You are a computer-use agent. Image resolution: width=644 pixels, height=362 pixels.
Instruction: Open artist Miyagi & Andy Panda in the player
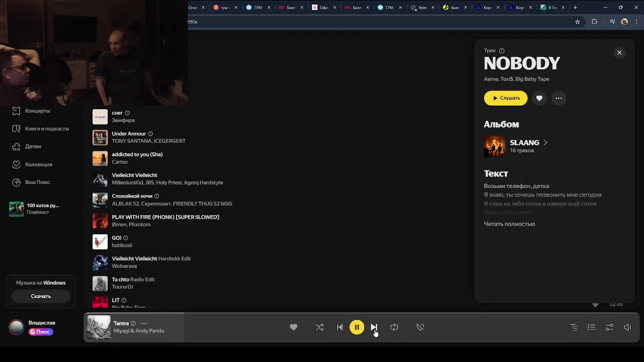(x=139, y=331)
